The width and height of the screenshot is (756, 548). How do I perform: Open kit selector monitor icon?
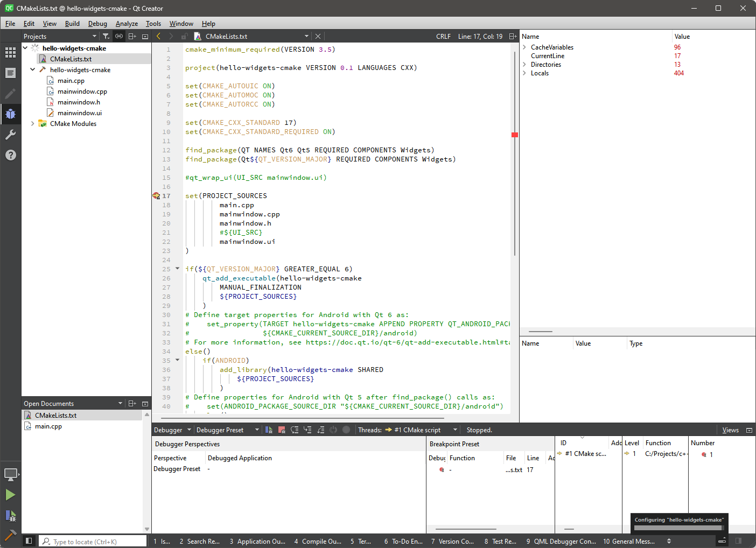(x=10, y=474)
